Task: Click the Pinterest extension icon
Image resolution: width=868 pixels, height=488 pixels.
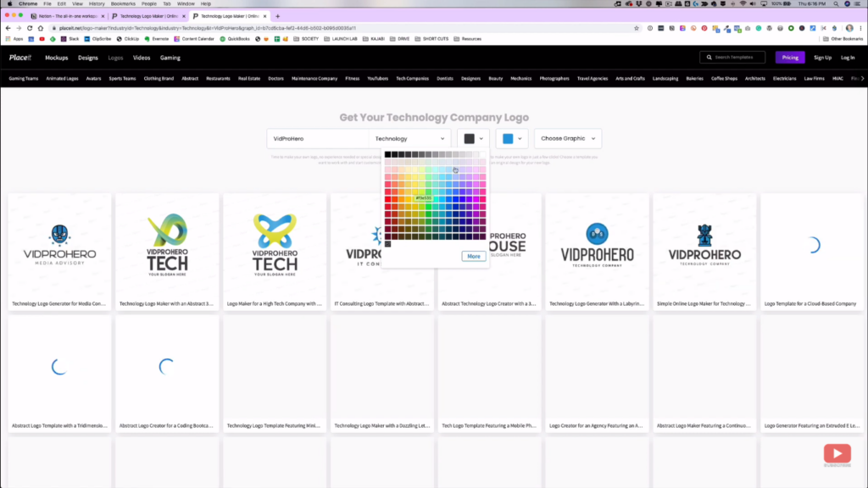Action: (704, 28)
